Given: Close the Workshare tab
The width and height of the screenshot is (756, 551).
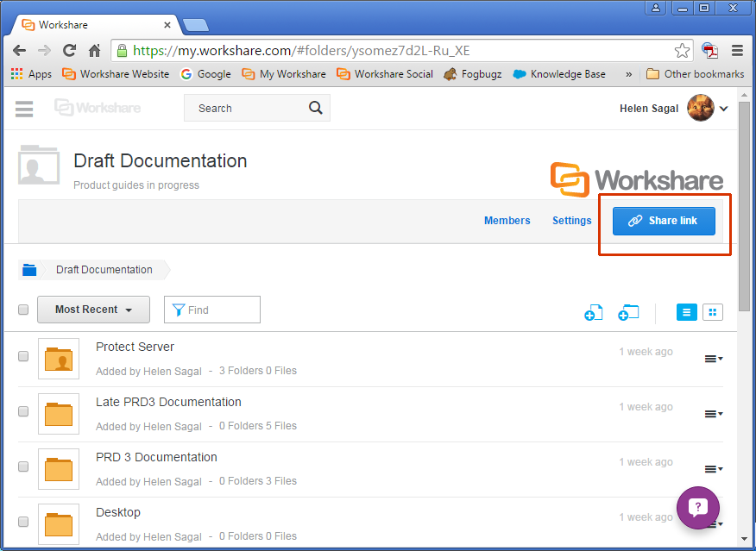Looking at the screenshot, I should [x=167, y=25].
